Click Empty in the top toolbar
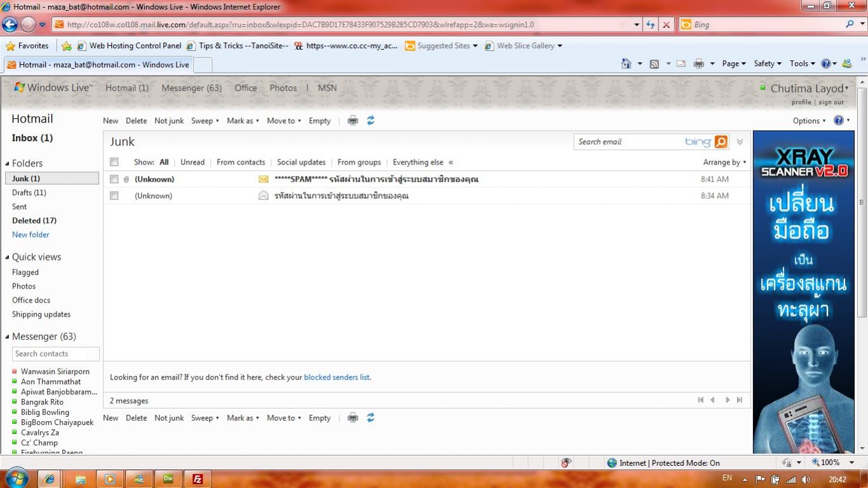 320,121
